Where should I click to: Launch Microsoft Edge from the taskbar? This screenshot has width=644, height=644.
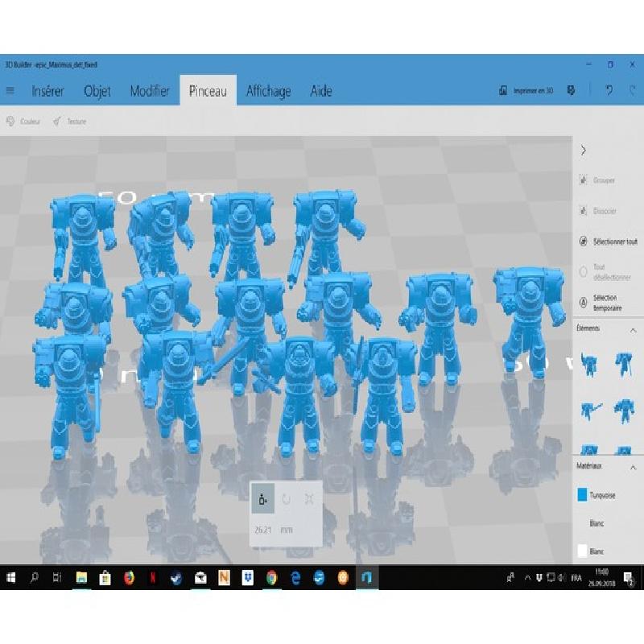(295, 578)
